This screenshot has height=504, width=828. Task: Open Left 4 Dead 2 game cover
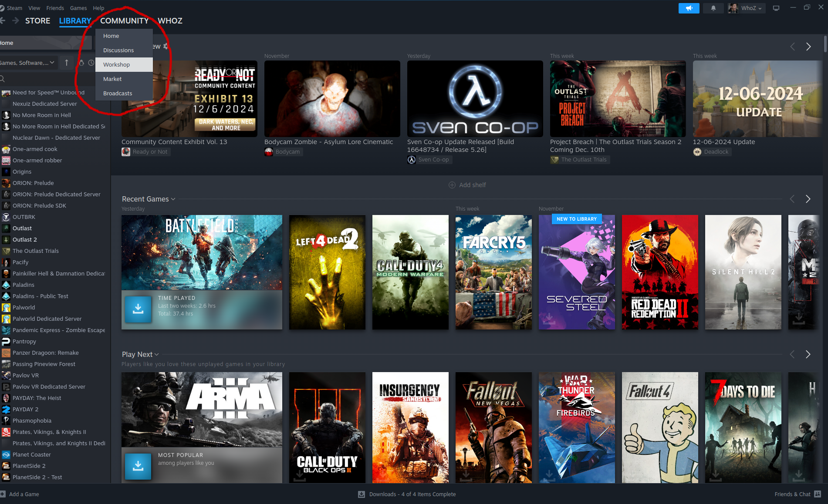point(327,272)
